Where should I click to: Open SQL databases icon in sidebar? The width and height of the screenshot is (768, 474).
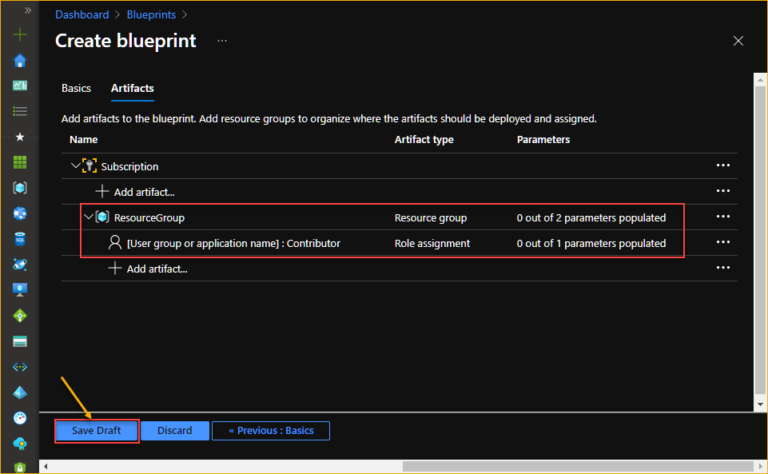tap(20, 238)
